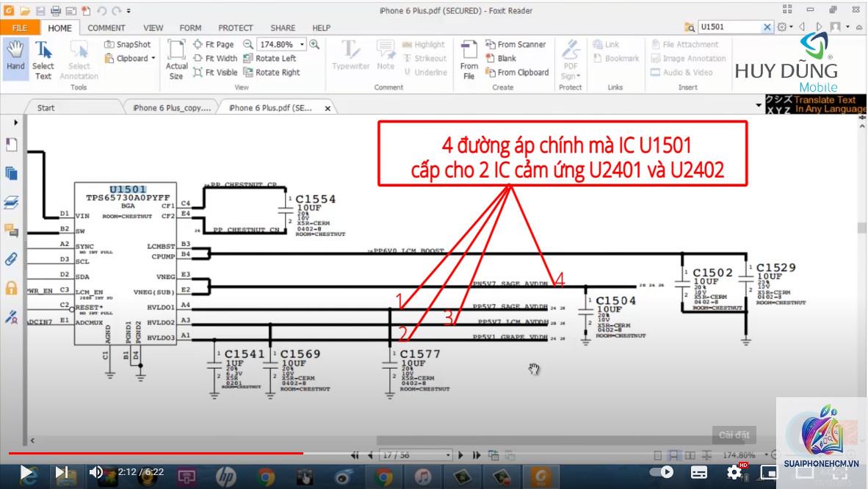Image resolution: width=868 pixels, height=489 pixels.
Task: Mute the video volume
Action: (x=95, y=472)
